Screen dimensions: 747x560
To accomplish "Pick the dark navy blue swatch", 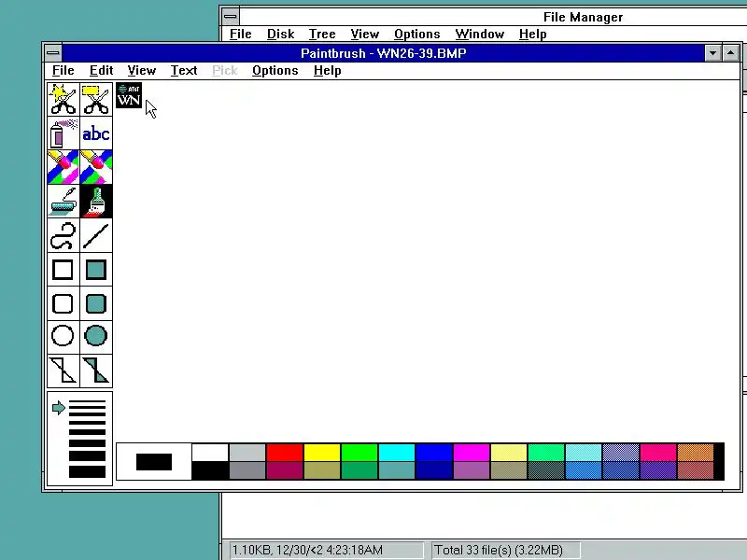I will tap(434, 471).
